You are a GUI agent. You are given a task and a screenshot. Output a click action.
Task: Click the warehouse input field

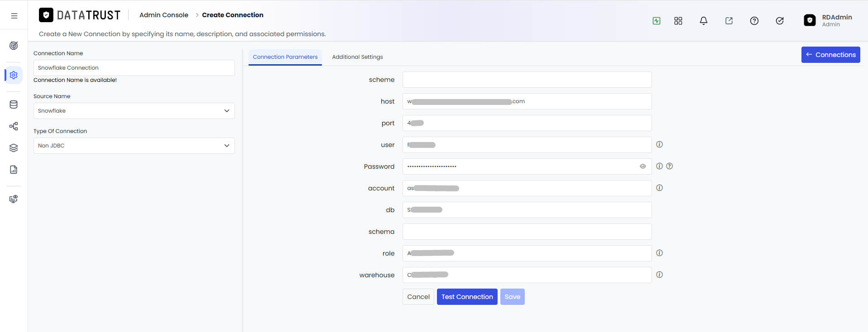coord(527,275)
